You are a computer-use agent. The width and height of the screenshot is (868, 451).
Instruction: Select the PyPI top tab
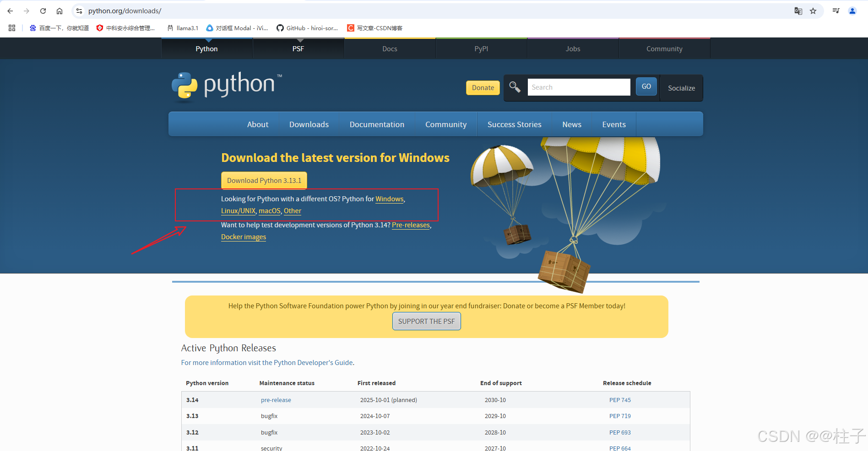481,48
